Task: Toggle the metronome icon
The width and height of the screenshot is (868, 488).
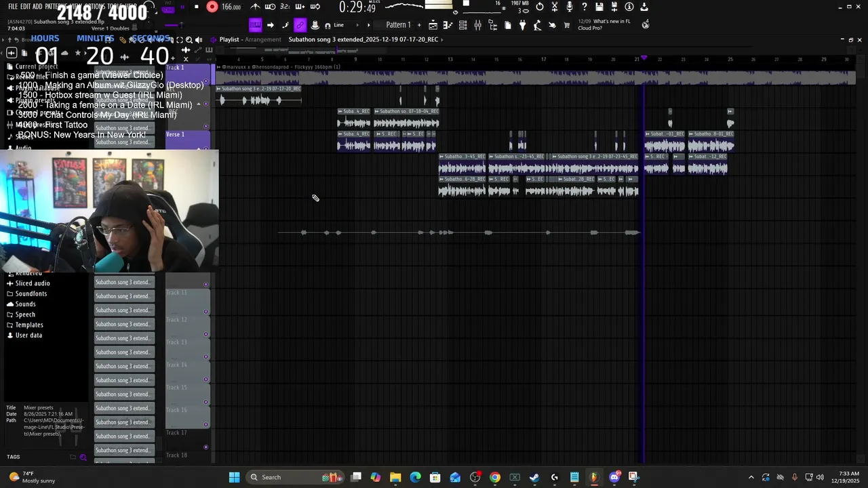Action: [x=256, y=7]
